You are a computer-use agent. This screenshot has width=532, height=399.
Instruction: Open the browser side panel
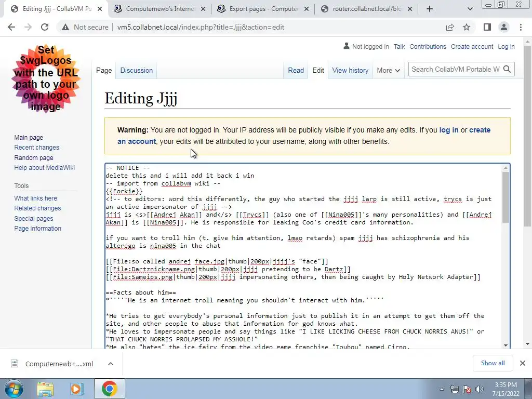(487, 27)
